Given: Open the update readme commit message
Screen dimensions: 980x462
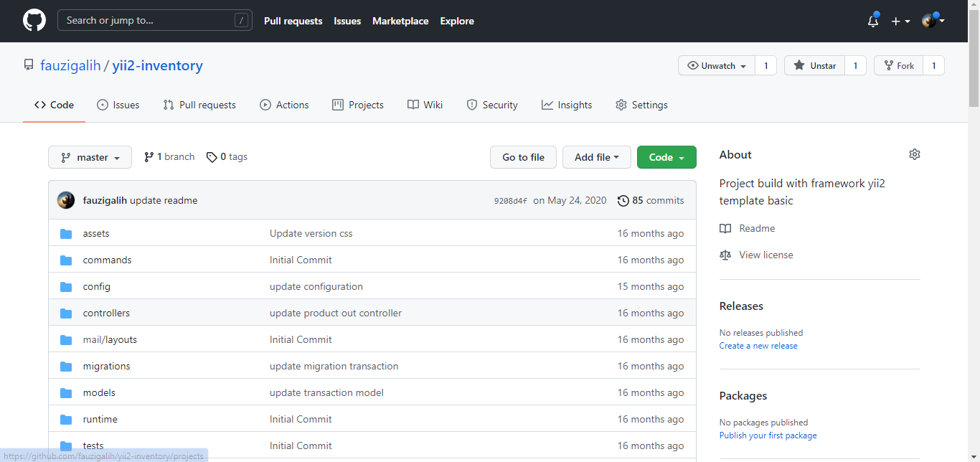Looking at the screenshot, I should (164, 200).
